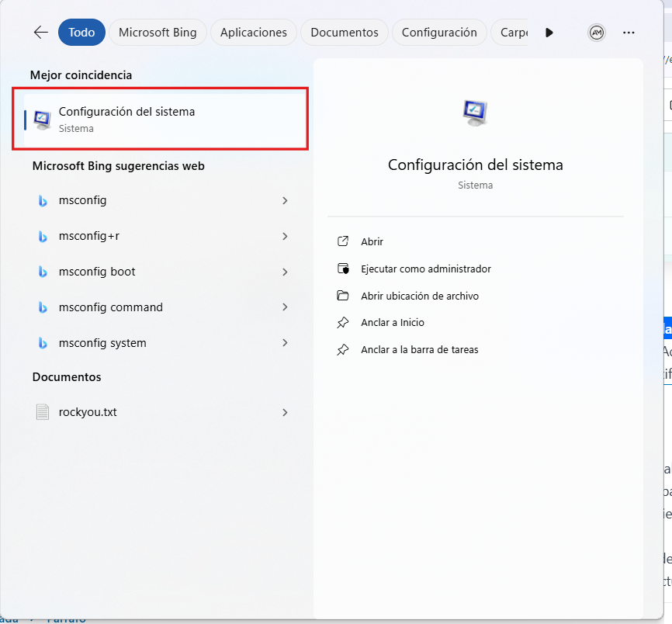Click the ellipsis options icon
The height and width of the screenshot is (624, 672).
point(629,32)
